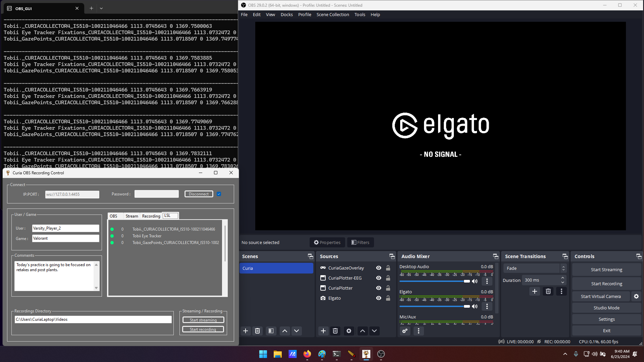Add a new source with plus icon

323,331
